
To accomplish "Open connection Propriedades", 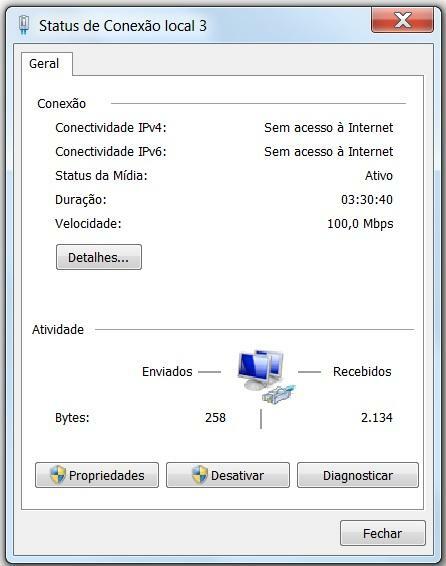I will tap(97, 475).
